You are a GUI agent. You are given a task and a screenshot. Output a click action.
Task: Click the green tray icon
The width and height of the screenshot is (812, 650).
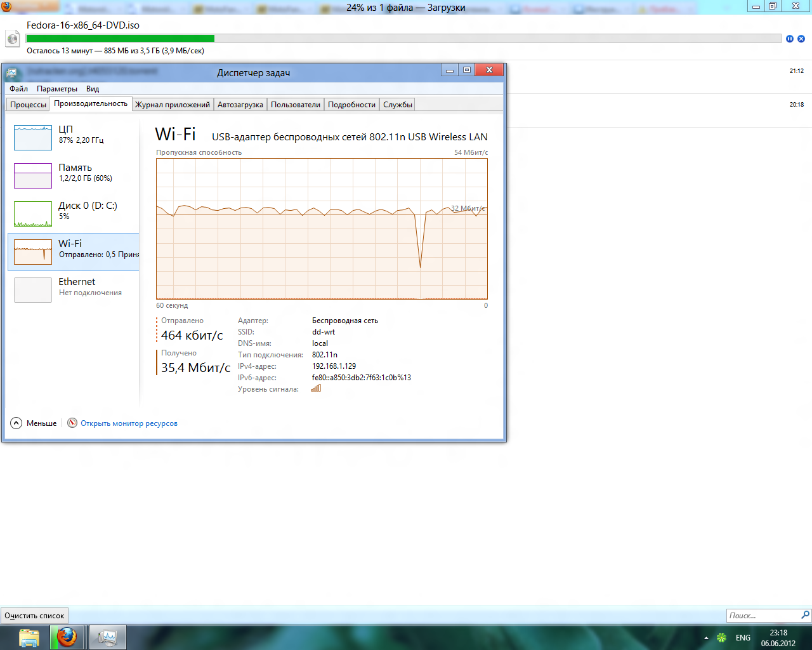[x=722, y=637]
